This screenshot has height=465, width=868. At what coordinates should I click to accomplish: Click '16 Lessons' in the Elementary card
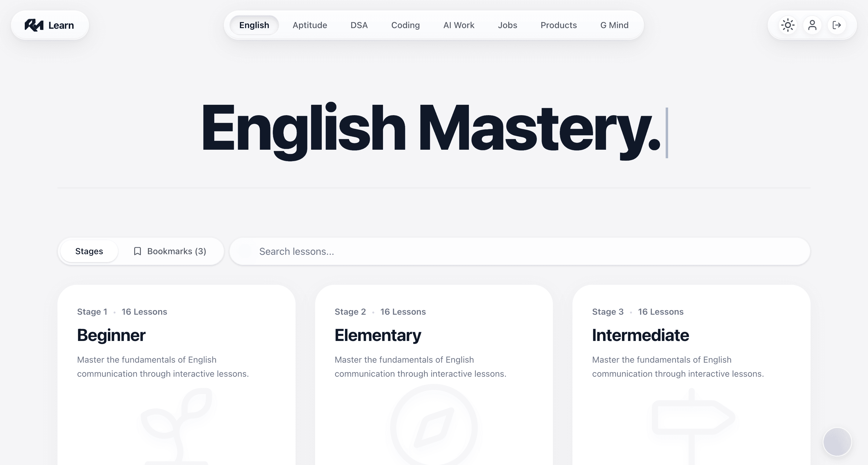403,312
